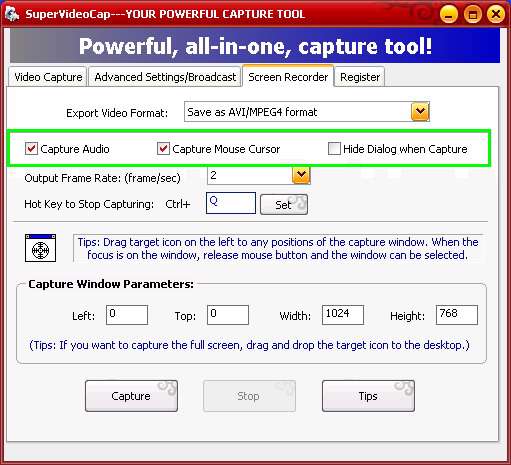Click the Height field showing 768
The width and height of the screenshot is (511, 465).
tap(457, 315)
